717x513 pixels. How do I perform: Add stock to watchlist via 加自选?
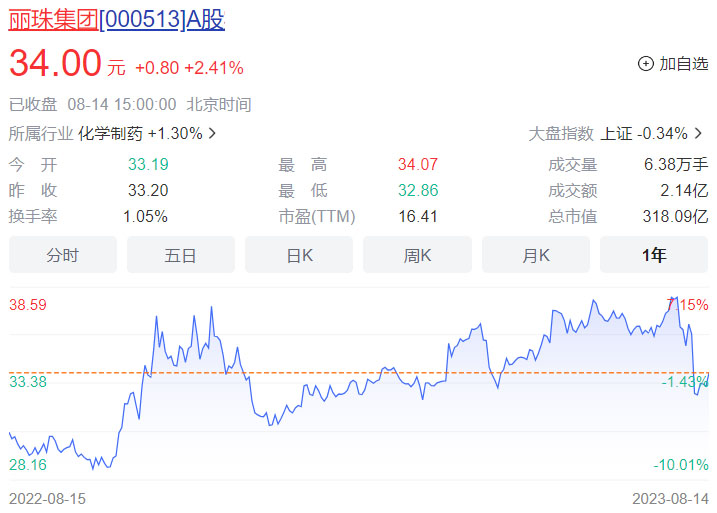point(673,64)
